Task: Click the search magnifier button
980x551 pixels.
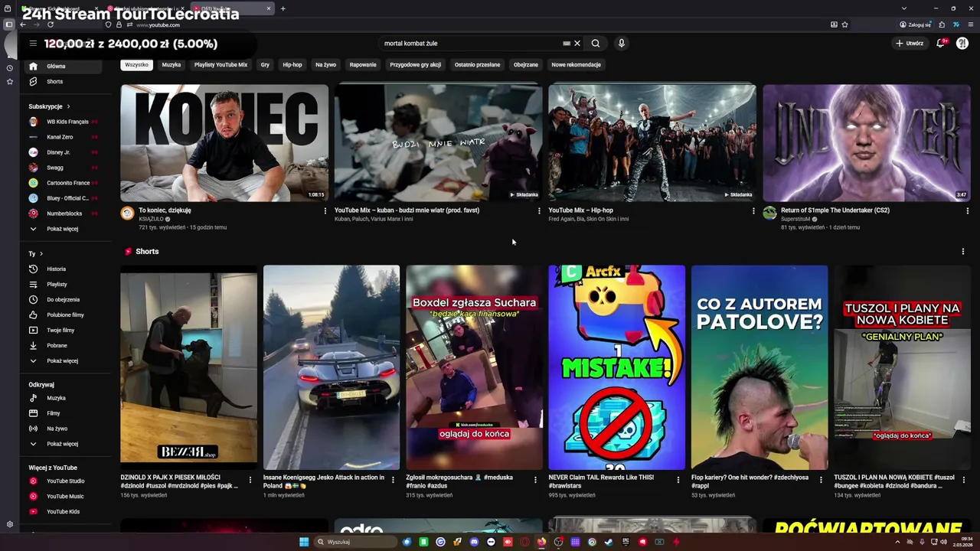Action: 596,44
